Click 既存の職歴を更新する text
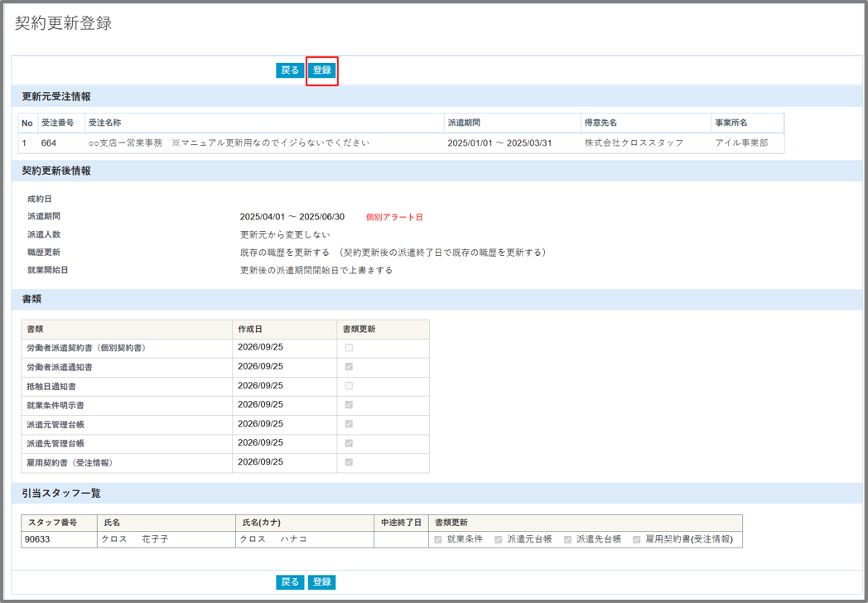868x603 pixels. click(x=285, y=253)
